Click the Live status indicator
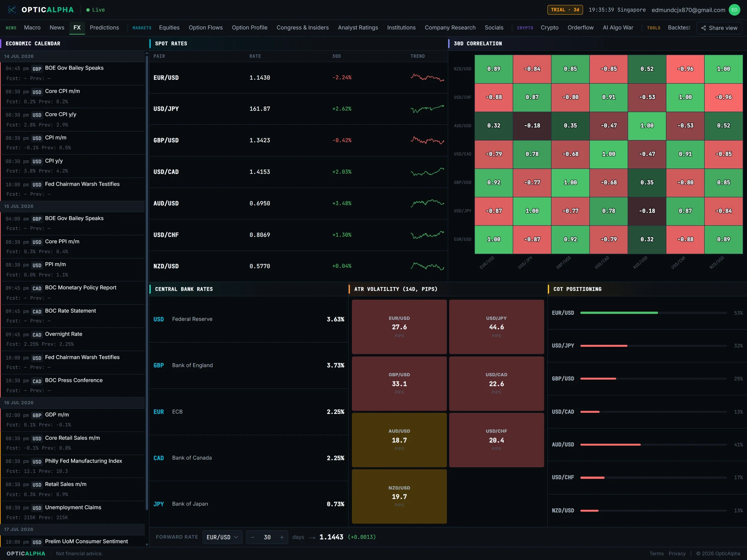 coord(95,10)
